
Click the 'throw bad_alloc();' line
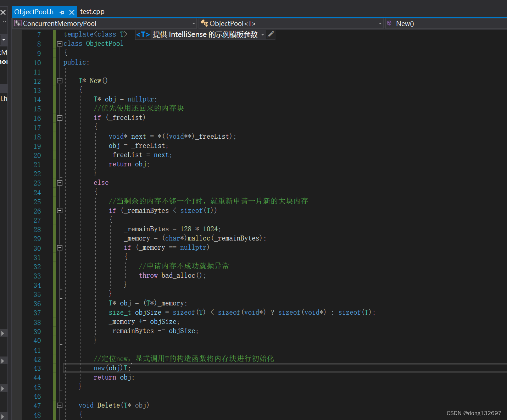[172, 276]
